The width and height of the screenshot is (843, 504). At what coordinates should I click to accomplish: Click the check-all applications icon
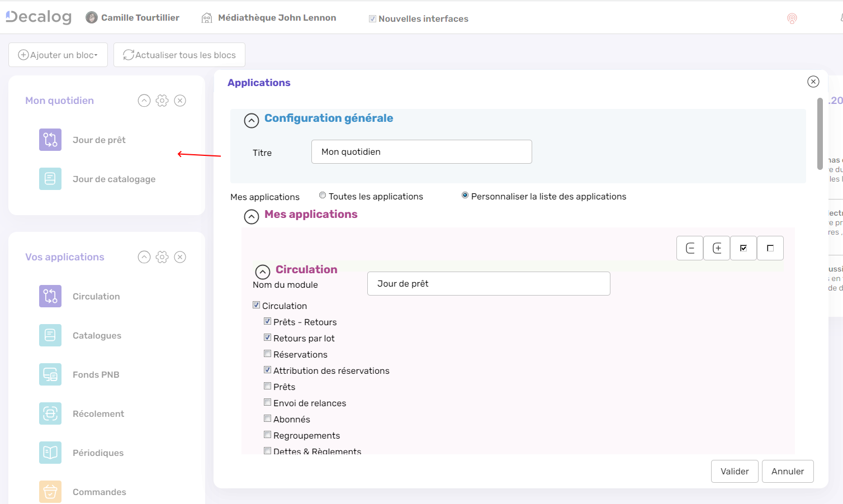pyautogui.click(x=743, y=248)
